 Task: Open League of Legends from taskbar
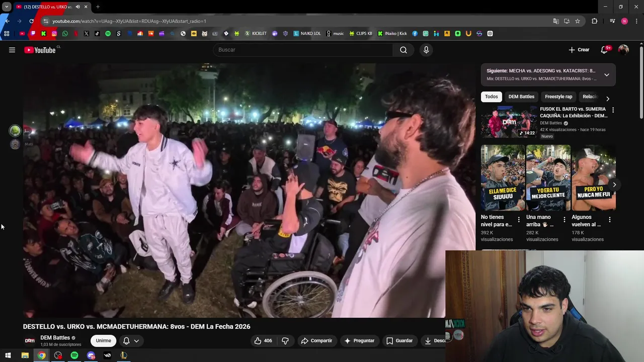124,355
